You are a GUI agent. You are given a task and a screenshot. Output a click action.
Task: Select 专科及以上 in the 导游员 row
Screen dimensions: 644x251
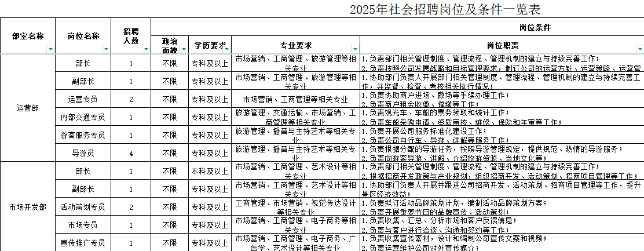coord(210,153)
